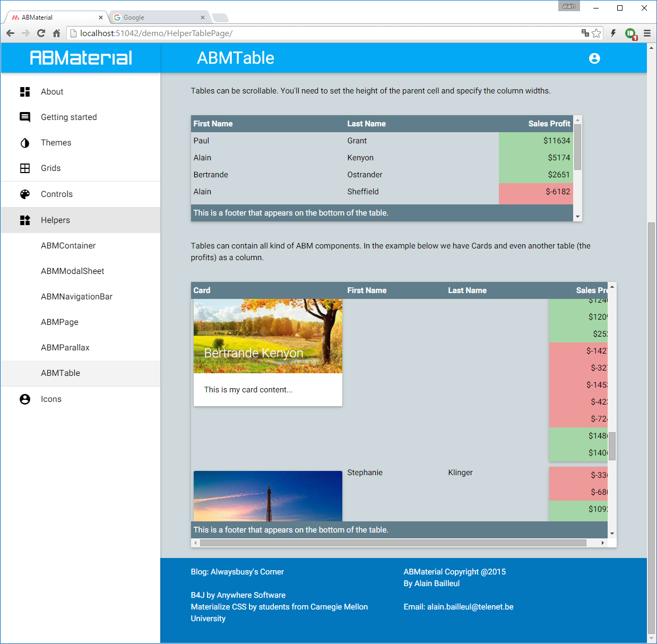Close the ABMaterial tab

[101, 18]
